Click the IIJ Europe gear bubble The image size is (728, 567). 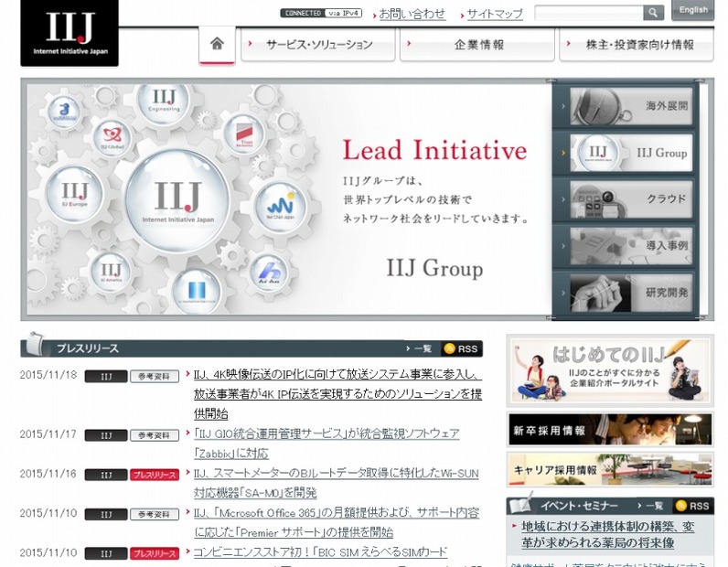click(75, 194)
